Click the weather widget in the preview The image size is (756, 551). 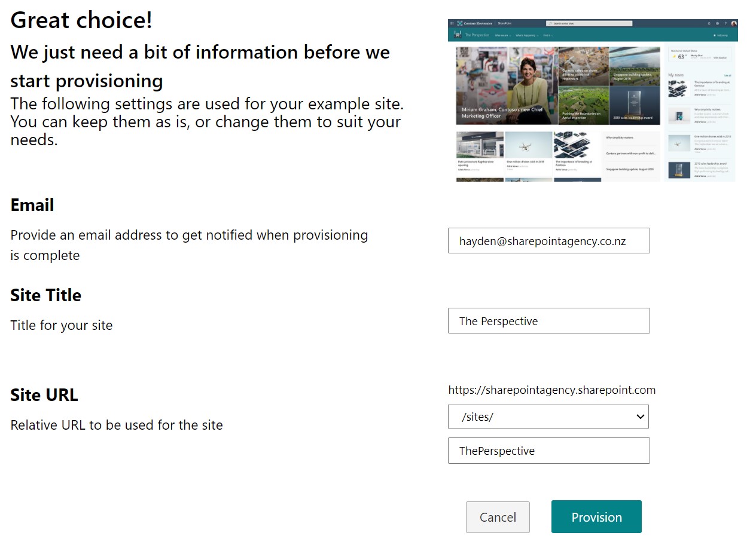coord(700,56)
